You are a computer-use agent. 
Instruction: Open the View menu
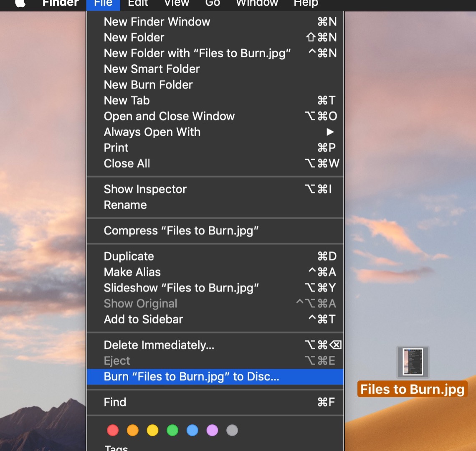click(176, 3)
